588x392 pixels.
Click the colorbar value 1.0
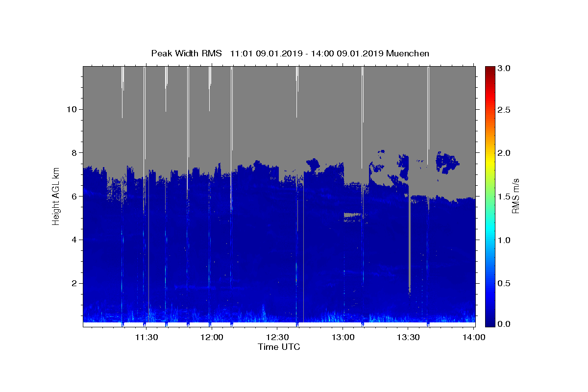pos(505,240)
